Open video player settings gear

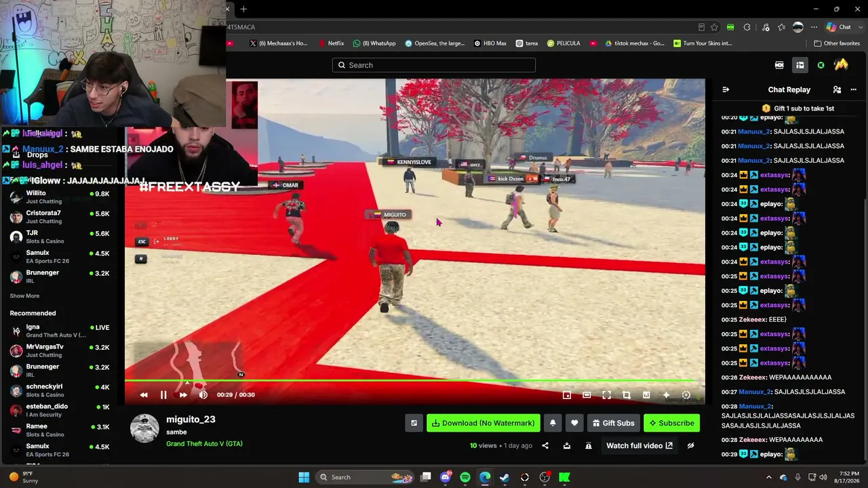(686, 394)
